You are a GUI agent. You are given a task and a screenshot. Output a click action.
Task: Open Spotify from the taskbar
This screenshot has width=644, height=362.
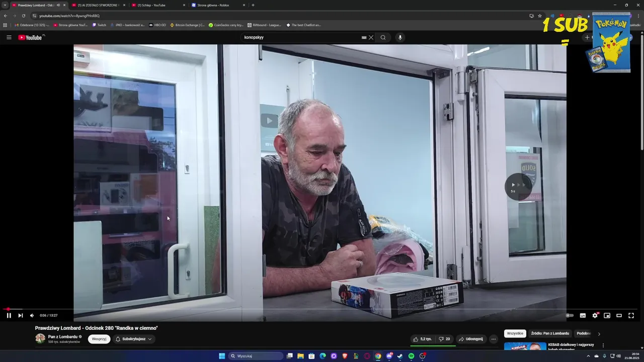pyautogui.click(x=411, y=356)
